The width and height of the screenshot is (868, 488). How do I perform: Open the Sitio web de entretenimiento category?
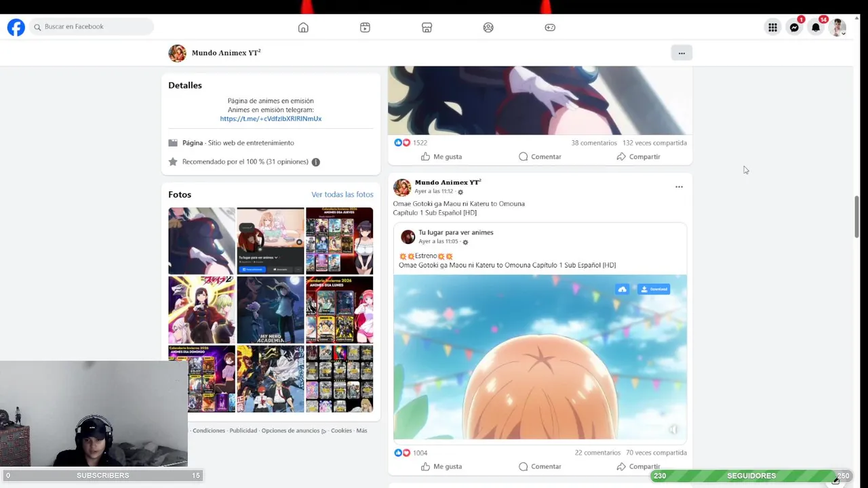pyautogui.click(x=251, y=143)
